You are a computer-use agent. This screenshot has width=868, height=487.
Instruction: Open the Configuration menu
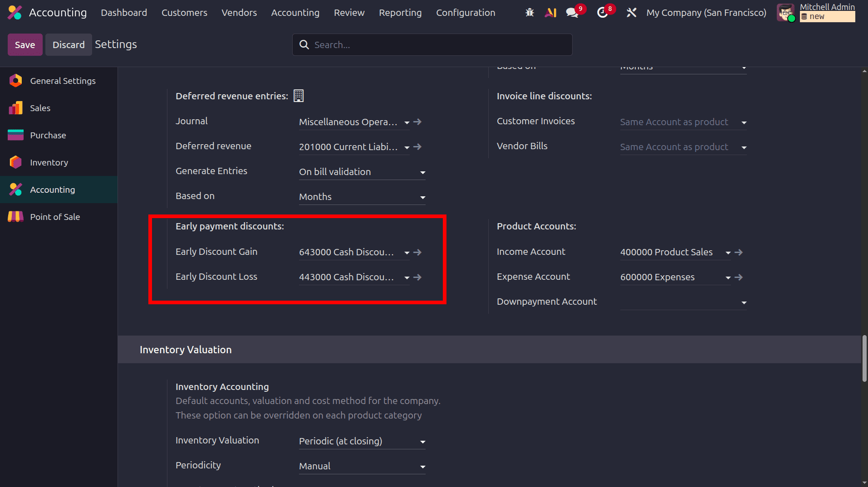(466, 12)
